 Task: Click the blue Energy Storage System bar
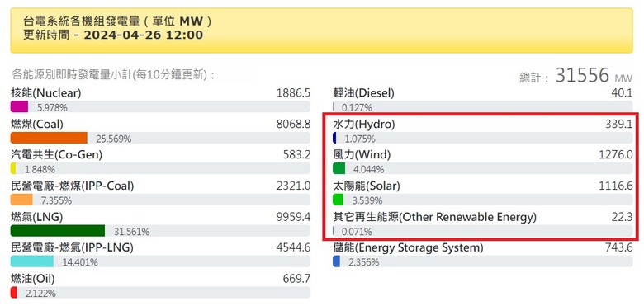click(x=336, y=261)
